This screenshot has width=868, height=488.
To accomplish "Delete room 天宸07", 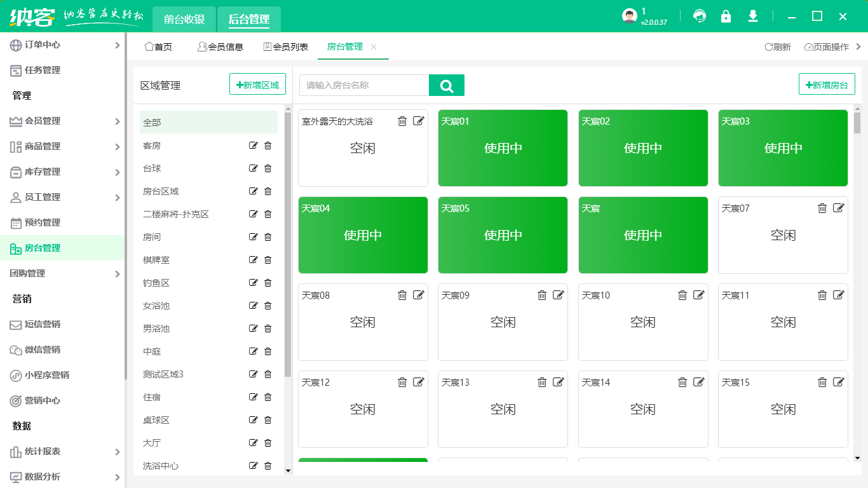I will click(x=822, y=208).
